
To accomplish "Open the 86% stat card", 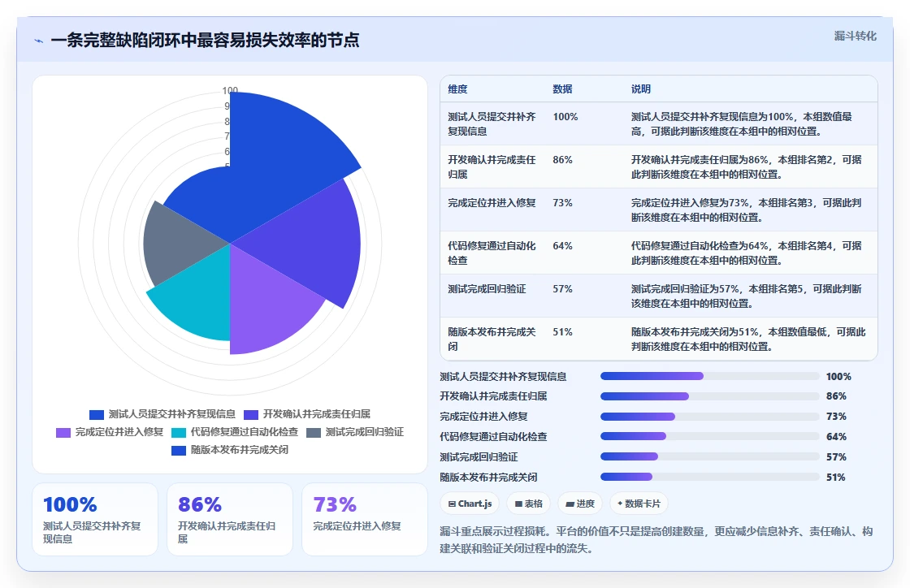I will coord(230,520).
